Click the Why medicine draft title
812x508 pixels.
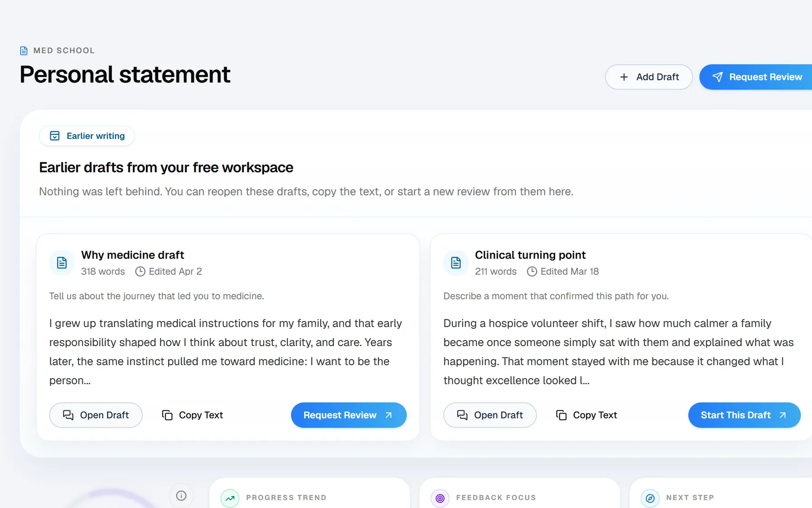coord(132,255)
